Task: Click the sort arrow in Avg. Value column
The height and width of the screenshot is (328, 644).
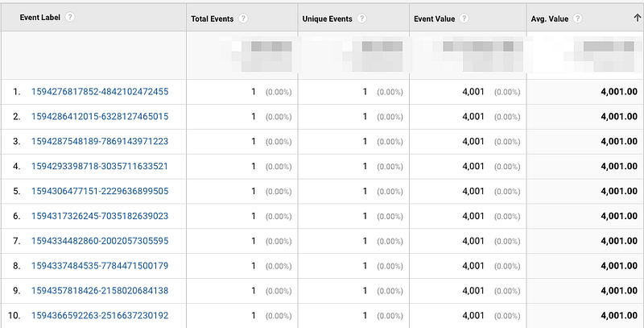Action: point(638,18)
